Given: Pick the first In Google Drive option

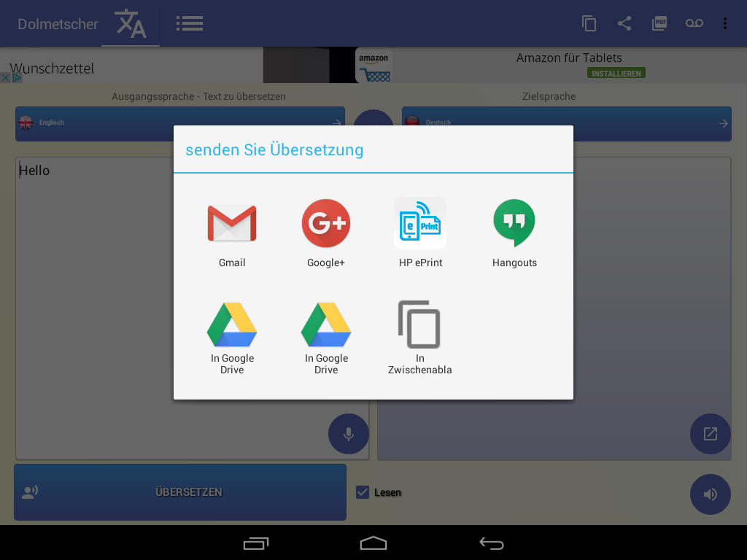Looking at the screenshot, I should coord(232,337).
